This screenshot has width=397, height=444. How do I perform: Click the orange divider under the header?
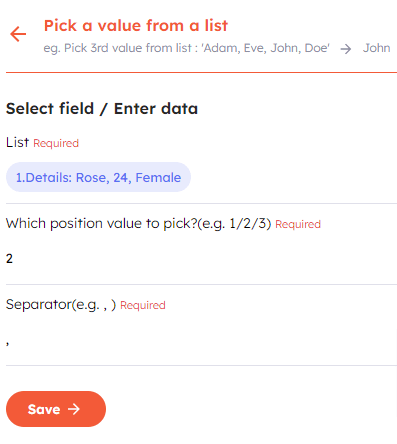201,72
